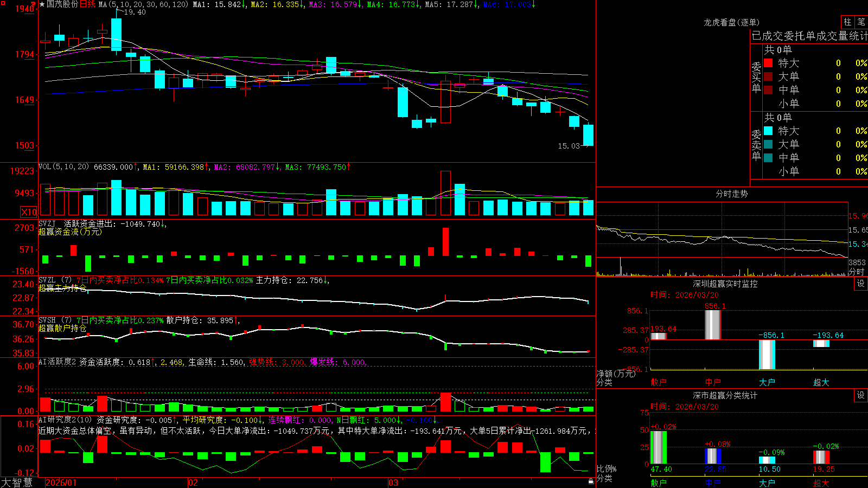The image size is (868, 488).
Task: Click the red question mark help icon
Action: pyautogui.click(x=33, y=4)
